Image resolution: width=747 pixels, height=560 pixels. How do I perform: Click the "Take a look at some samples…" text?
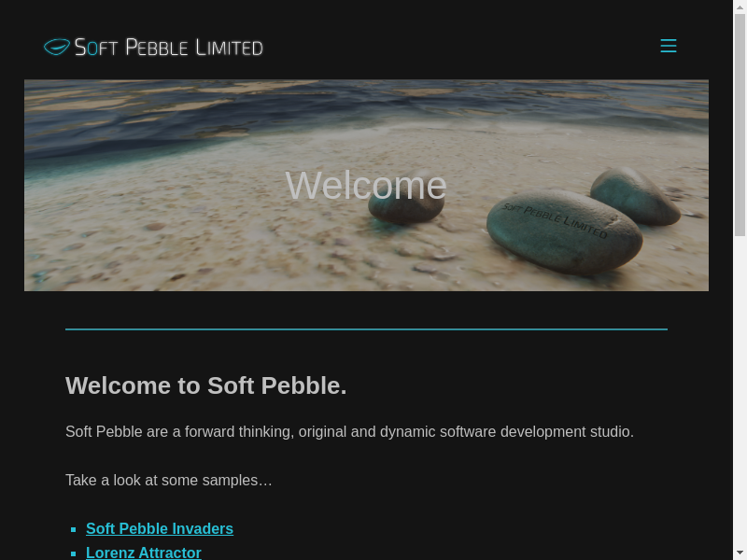pyautogui.click(x=169, y=480)
